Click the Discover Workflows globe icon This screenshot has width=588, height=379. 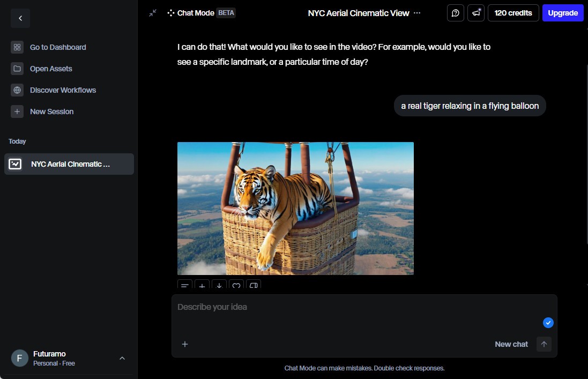pyautogui.click(x=17, y=90)
